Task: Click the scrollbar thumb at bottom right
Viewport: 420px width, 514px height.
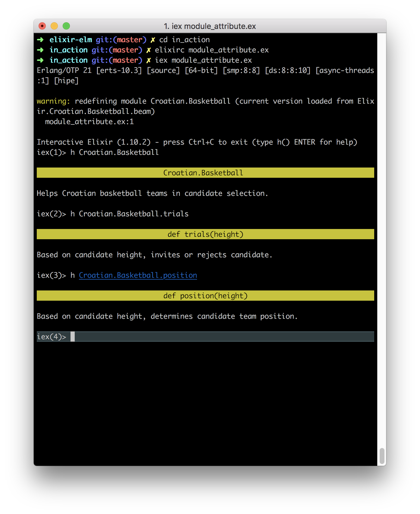Action: point(382,456)
